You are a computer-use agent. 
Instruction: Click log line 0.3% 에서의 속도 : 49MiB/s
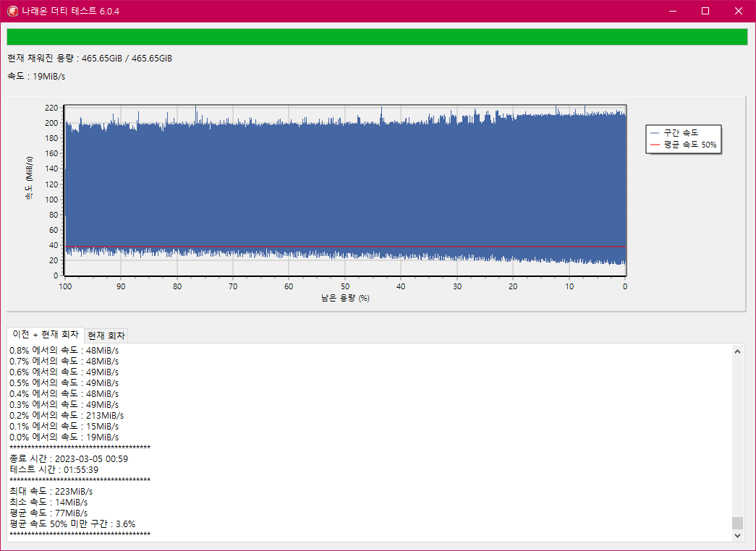click(x=64, y=404)
